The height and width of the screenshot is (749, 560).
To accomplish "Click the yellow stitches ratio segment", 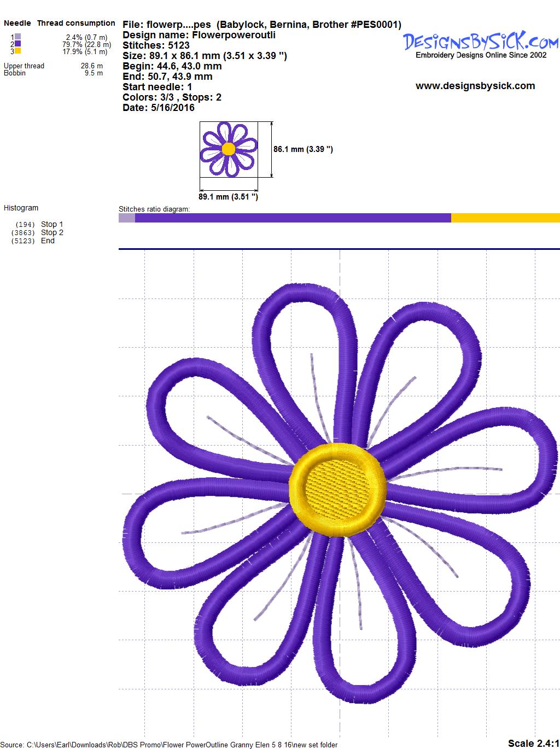I will [505, 218].
